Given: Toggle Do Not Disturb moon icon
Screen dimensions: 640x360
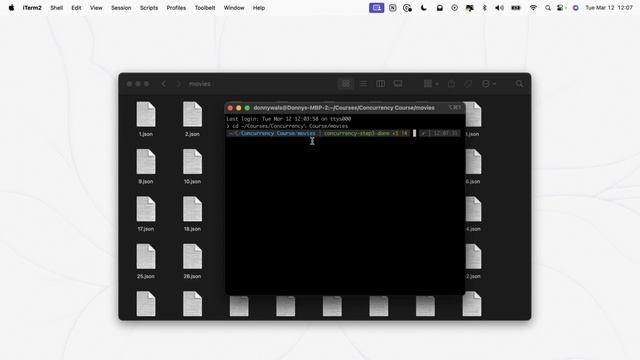Looking at the screenshot, I should point(424,8).
